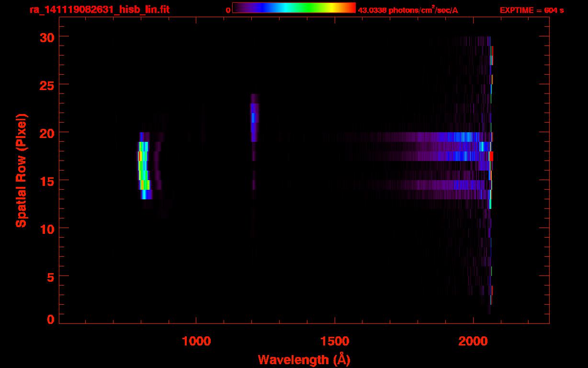
Task: Click the 43.0338 photons/cm²/sec/A label
Action: [x=408, y=10]
